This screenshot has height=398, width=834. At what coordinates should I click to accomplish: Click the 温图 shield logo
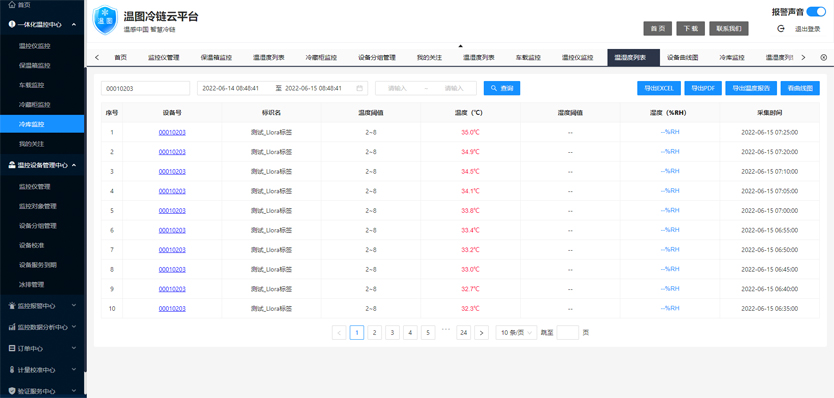coord(105,21)
